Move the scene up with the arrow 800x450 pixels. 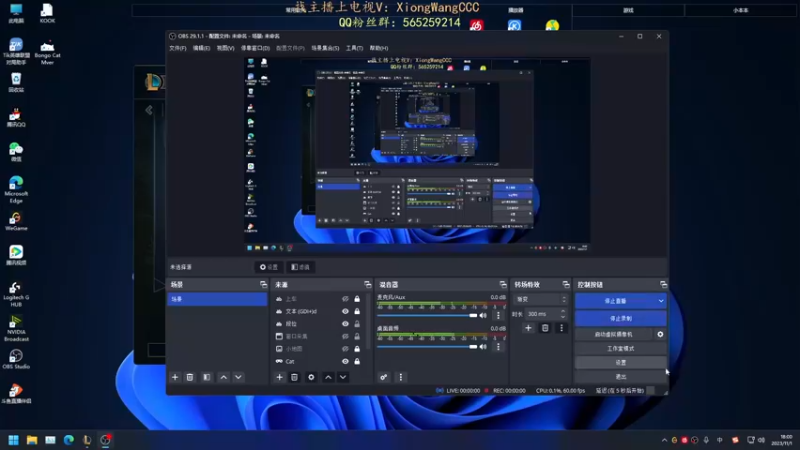pos(223,377)
